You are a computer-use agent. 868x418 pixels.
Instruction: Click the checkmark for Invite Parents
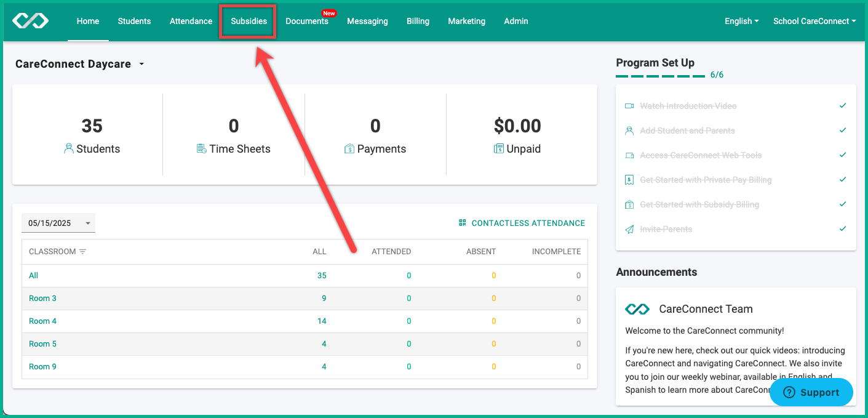click(843, 228)
